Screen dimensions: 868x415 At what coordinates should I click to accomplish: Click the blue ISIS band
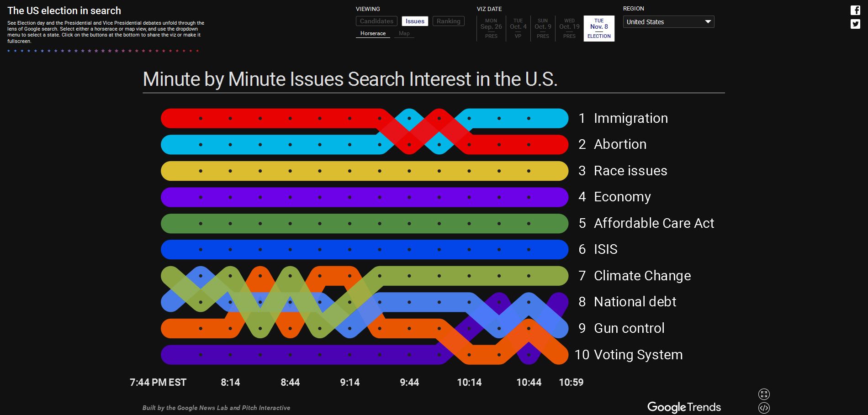pyautogui.click(x=365, y=250)
